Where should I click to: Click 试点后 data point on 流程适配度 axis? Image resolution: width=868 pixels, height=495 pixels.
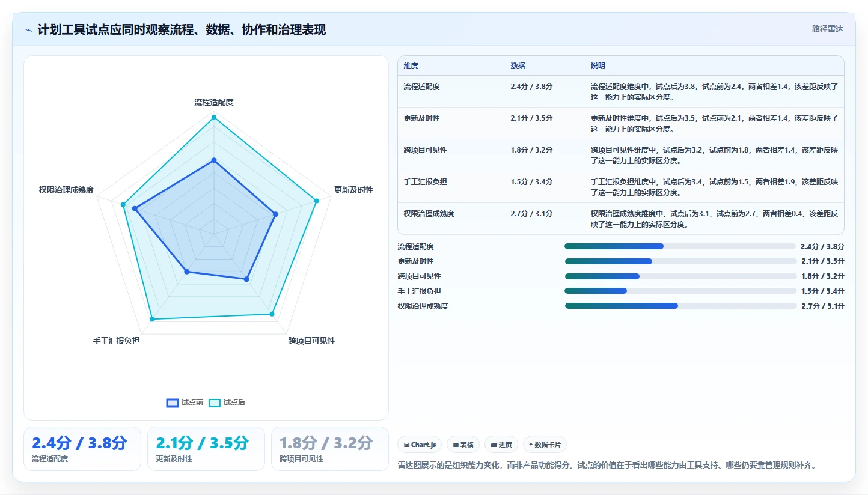214,117
